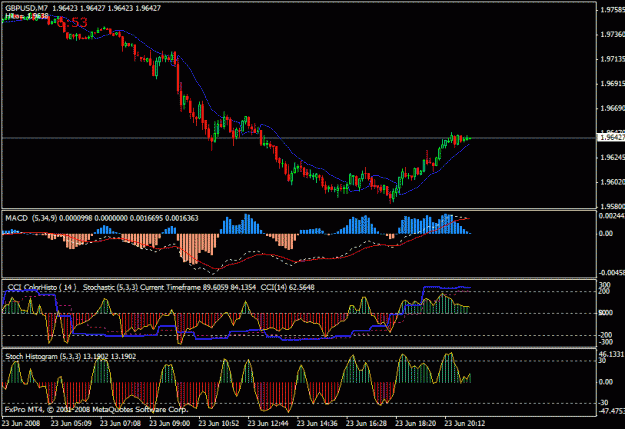Click 1.97135 on the price scale

pyautogui.click(x=613, y=59)
